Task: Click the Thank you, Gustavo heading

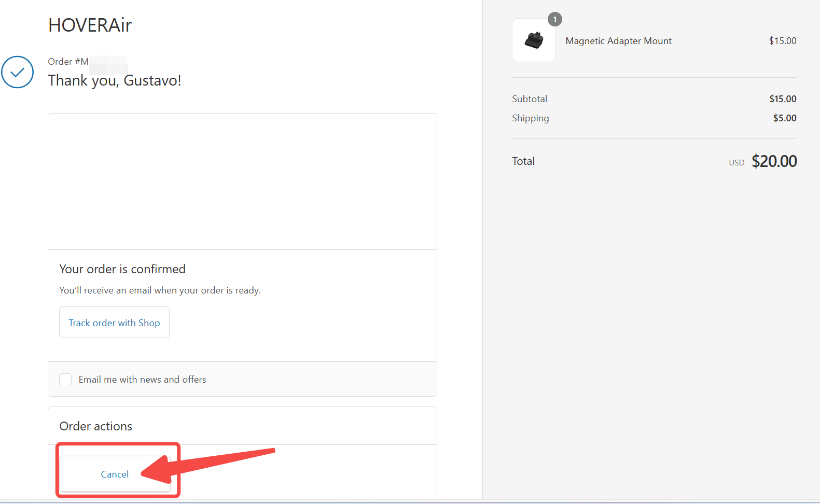Action: point(115,80)
